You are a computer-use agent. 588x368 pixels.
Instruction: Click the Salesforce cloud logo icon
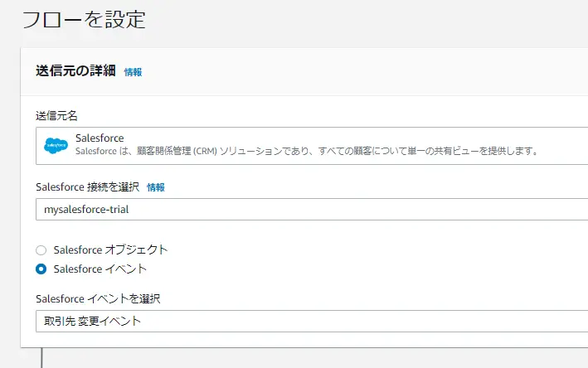click(x=56, y=146)
